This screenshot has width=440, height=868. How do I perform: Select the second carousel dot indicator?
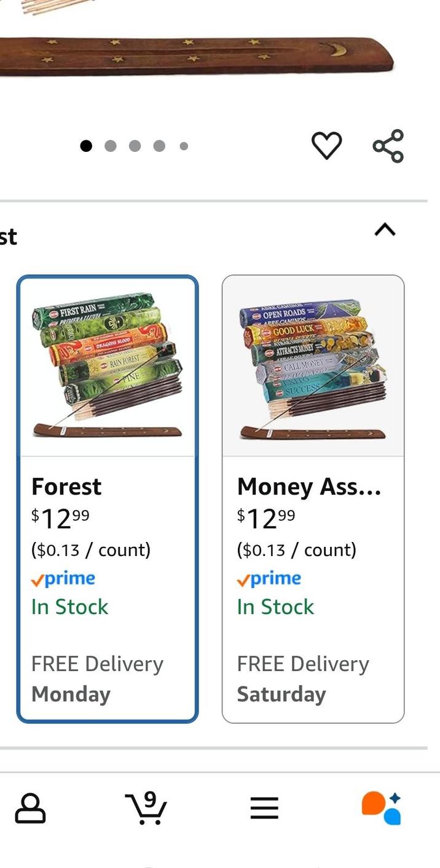coord(111,146)
